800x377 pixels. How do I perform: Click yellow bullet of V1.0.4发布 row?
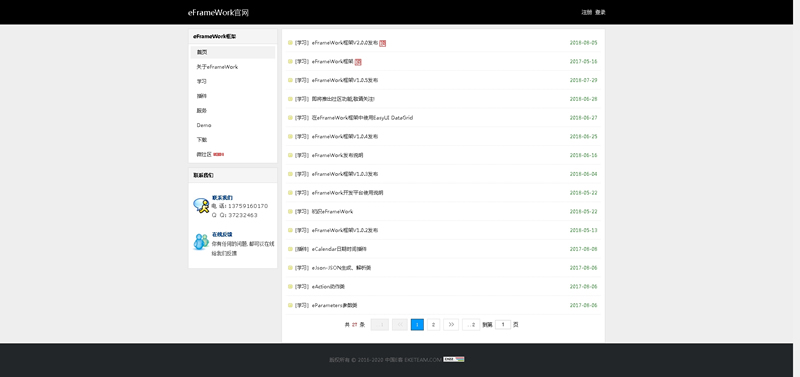(x=290, y=136)
